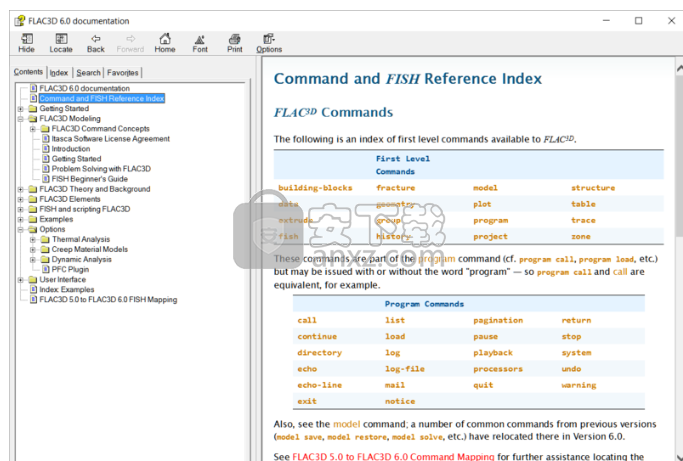Open the structure command link
The width and height of the screenshot is (683, 461).
pyautogui.click(x=593, y=188)
